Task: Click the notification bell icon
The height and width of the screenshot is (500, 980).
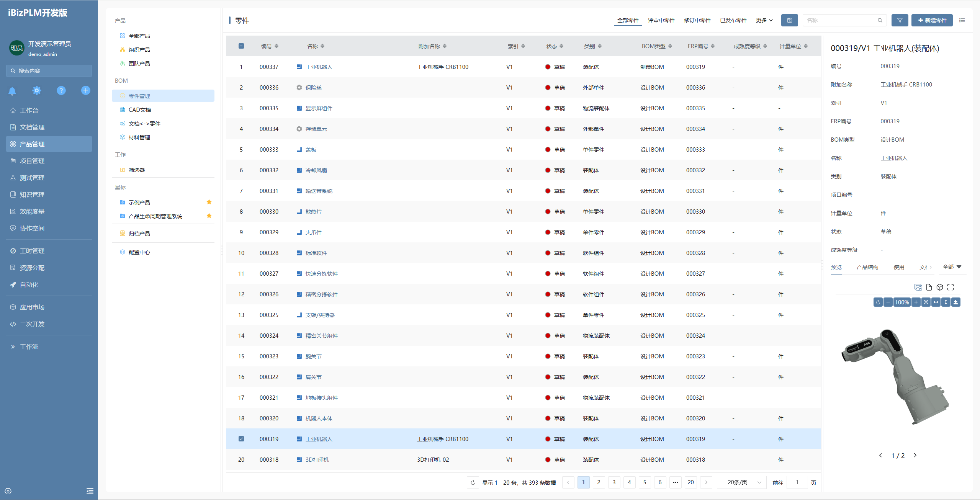Action: click(12, 91)
